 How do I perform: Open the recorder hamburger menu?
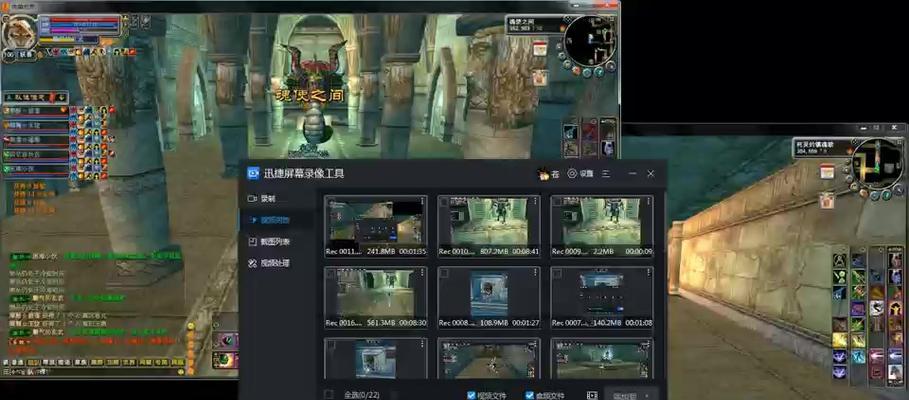coord(605,173)
